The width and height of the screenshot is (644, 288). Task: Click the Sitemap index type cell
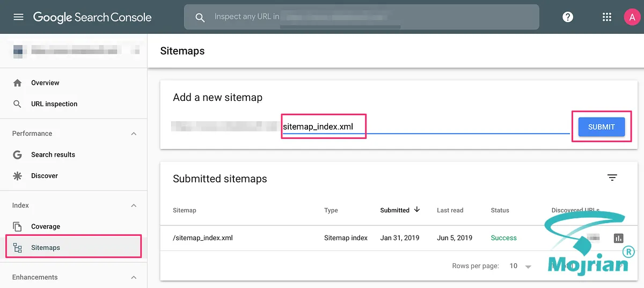(346, 238)
